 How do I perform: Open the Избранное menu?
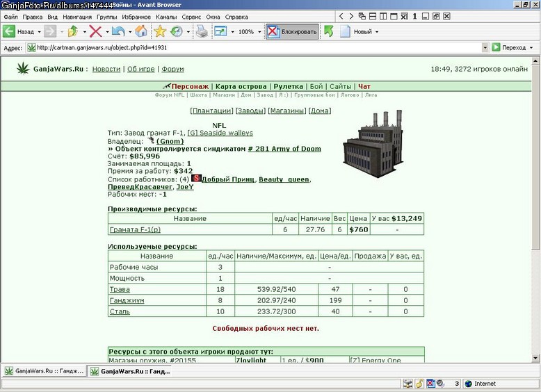(136, 17)
